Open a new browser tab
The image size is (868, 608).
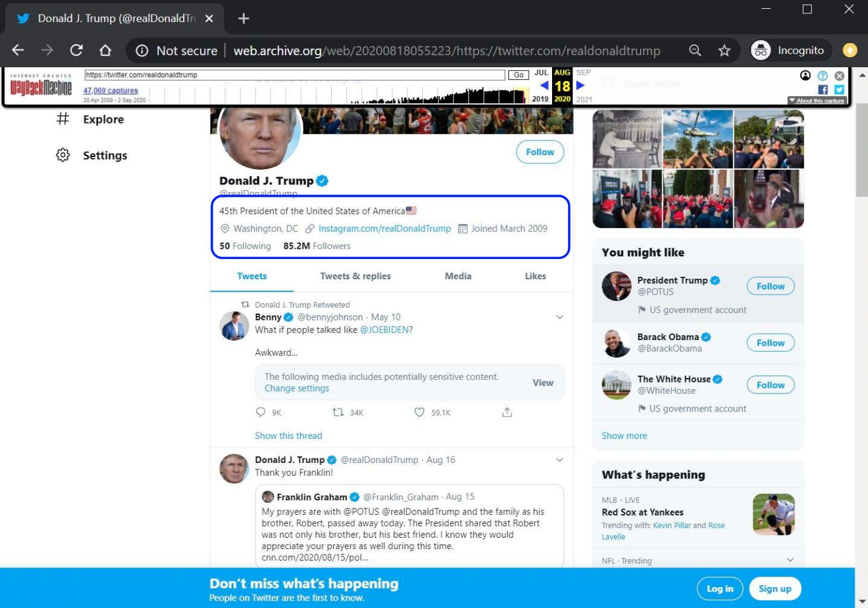(x=243, y=18)
